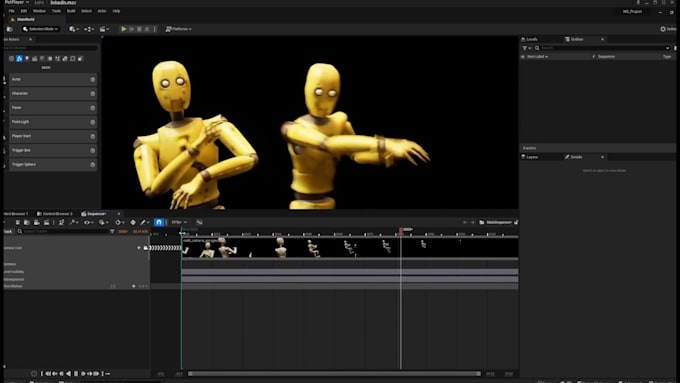
Task: Open the Selection Mode dropdown
Action: pyautogui.click(x=41, y=29)
